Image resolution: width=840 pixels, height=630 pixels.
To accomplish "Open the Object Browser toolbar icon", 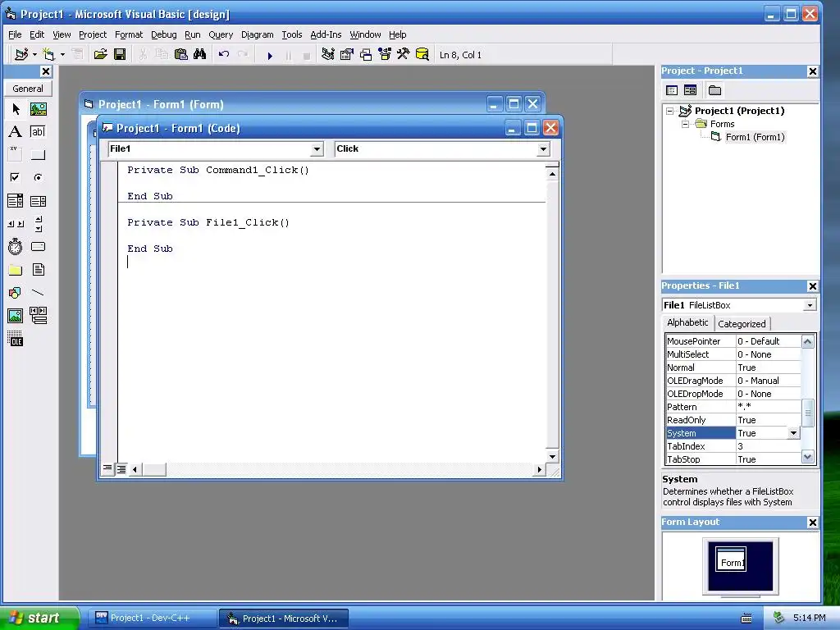I will (385, 55).
